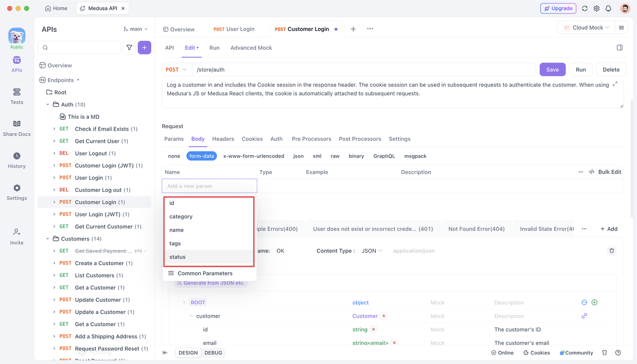
Task: Select the form-data body type
Action: [x=202, y=156]
